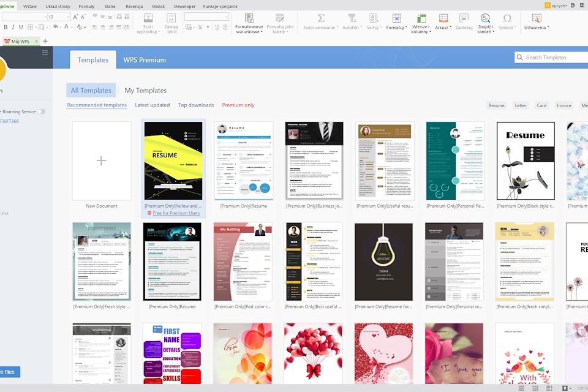Open the number format combo box
This screenshot has width=588, height=392.
pyautogui.click(x=206, y=17)
